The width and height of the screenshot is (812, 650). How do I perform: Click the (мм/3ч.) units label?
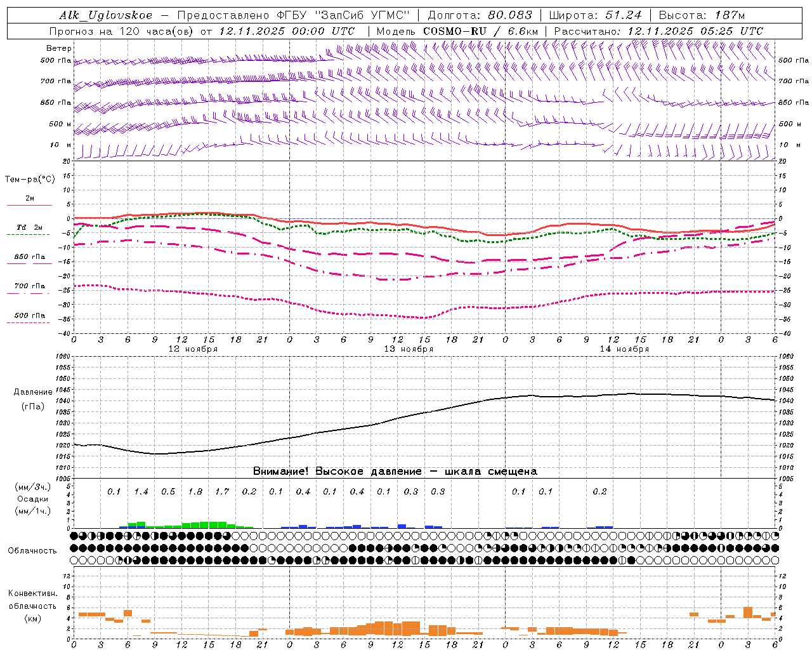(x=32, y=487)
